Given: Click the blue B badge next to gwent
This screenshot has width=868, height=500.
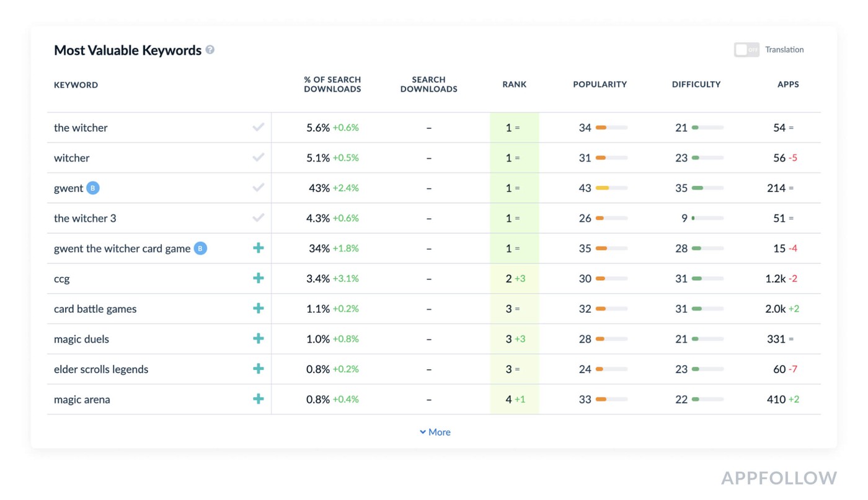Looking at the screenshot, I should click(92, 188).
